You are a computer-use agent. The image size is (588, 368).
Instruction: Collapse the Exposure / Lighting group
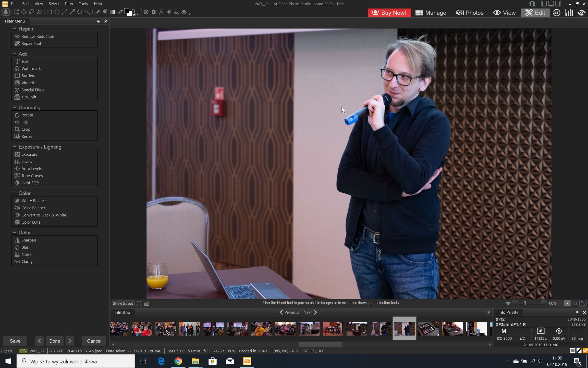pos(15,147)
